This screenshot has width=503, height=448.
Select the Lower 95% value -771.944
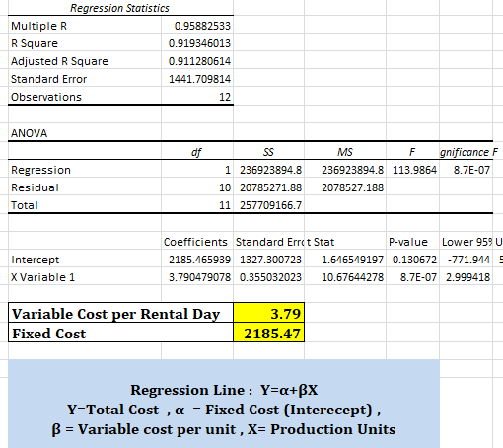467,260
